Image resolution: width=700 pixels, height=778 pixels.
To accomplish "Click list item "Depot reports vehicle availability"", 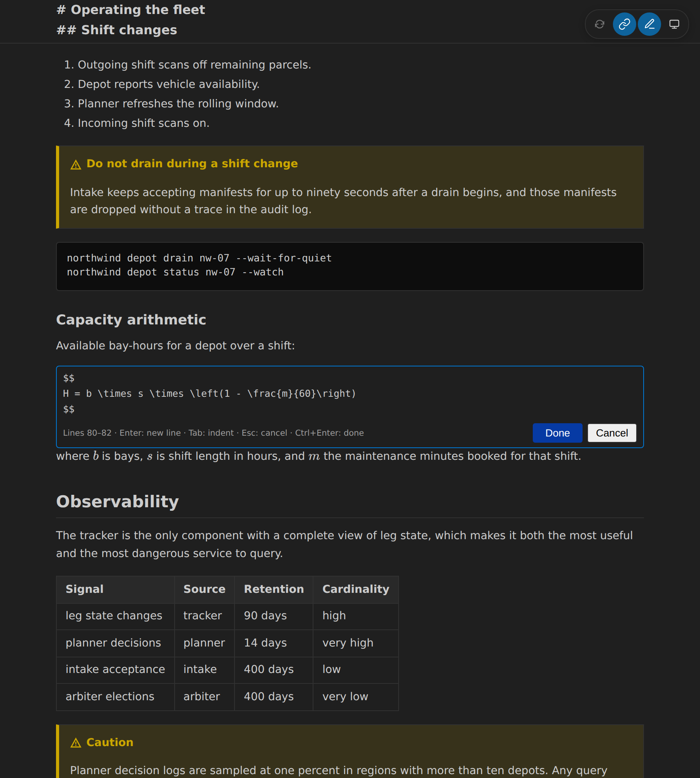I will pyautogui.click(x=168, y=84).
